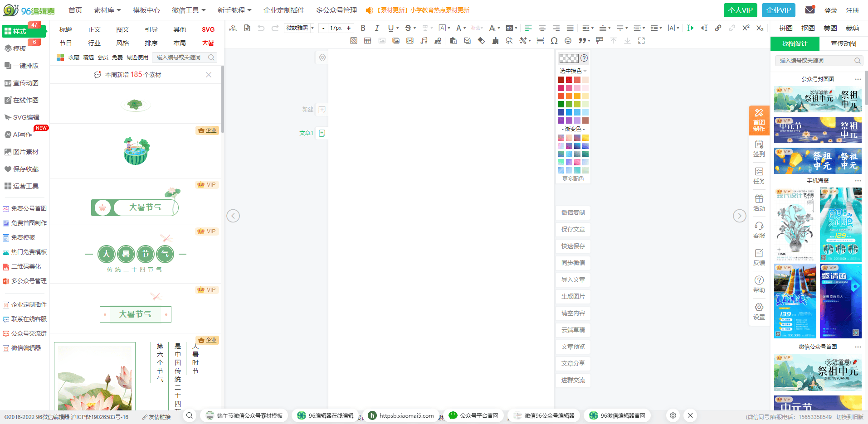
Task: Open the 签到 check-in calendar icon
Action: point(759,148)
